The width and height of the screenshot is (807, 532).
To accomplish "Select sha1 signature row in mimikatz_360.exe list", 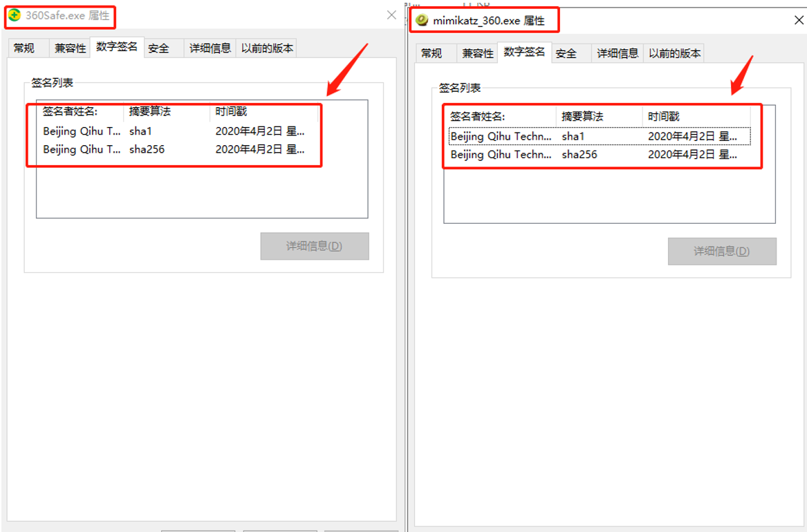I will 600,136.
